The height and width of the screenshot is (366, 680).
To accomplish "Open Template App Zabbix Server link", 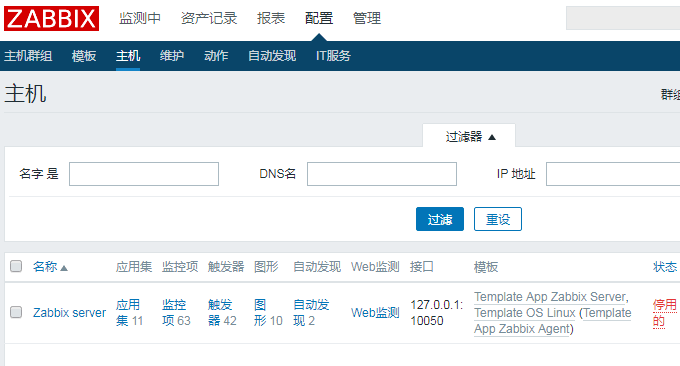I will tap(550, 297).
